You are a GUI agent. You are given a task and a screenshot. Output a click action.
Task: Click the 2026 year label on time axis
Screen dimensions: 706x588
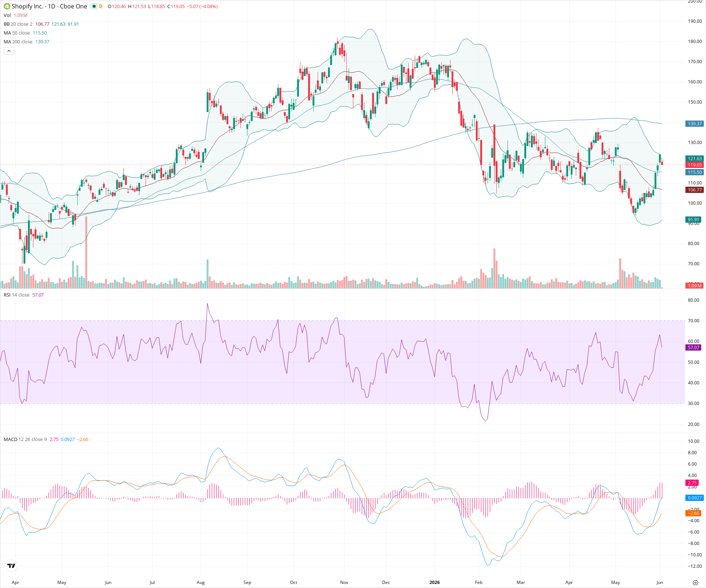click(435, 582)
